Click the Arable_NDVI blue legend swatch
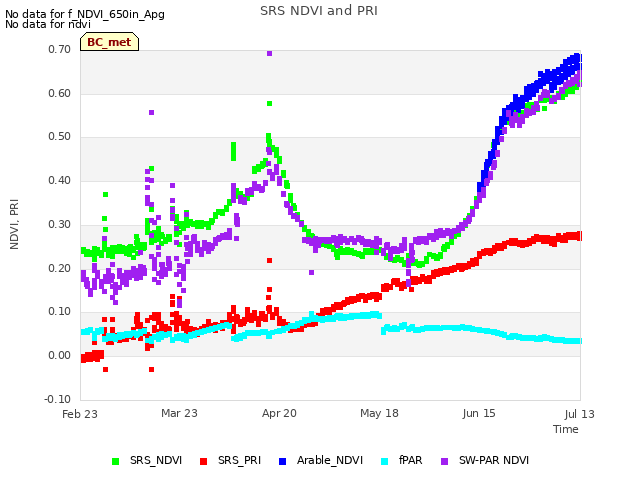The width and height of the screenshot is (640, 480). tap(282, 461)
